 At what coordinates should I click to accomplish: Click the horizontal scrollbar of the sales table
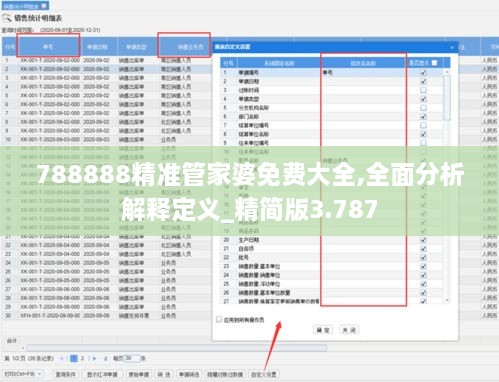click(177, 348)
